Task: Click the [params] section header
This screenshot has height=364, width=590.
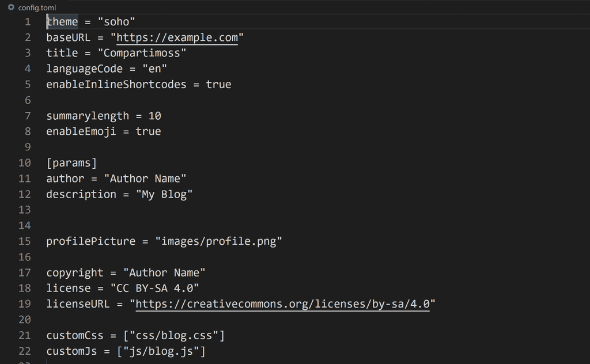Action: coord(71,163)
